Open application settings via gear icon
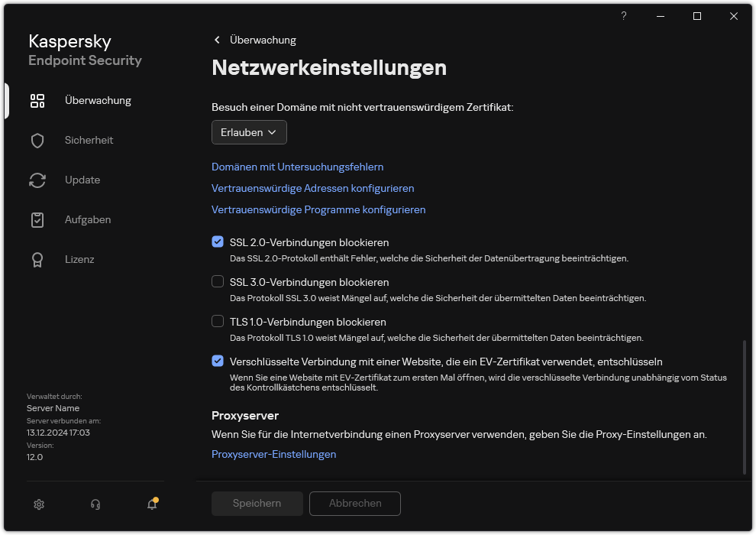This screenshot has height=535, width=756. tap(38, 504)
